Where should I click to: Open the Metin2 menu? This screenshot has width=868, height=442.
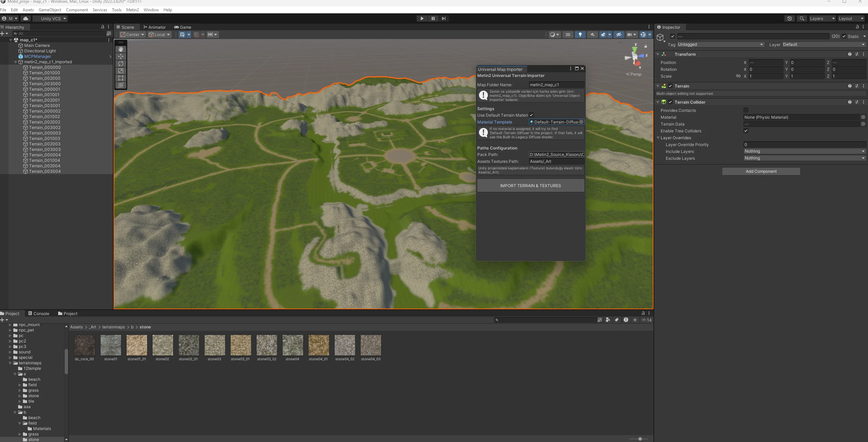(x=132, y=10)
